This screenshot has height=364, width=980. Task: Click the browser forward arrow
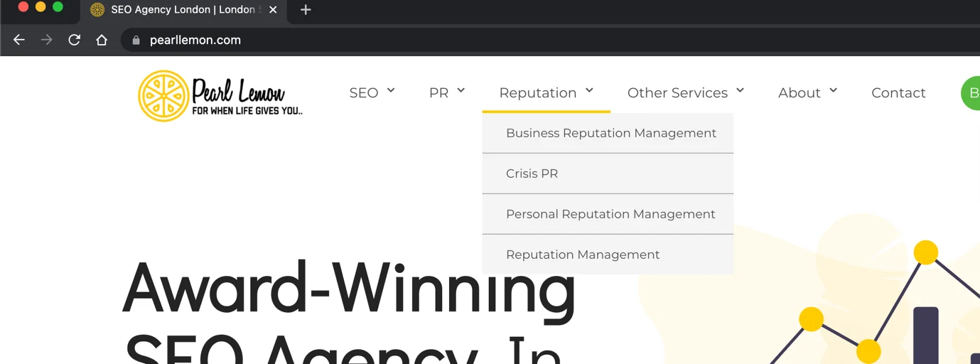pyautogui.click(x=47, y=40)
